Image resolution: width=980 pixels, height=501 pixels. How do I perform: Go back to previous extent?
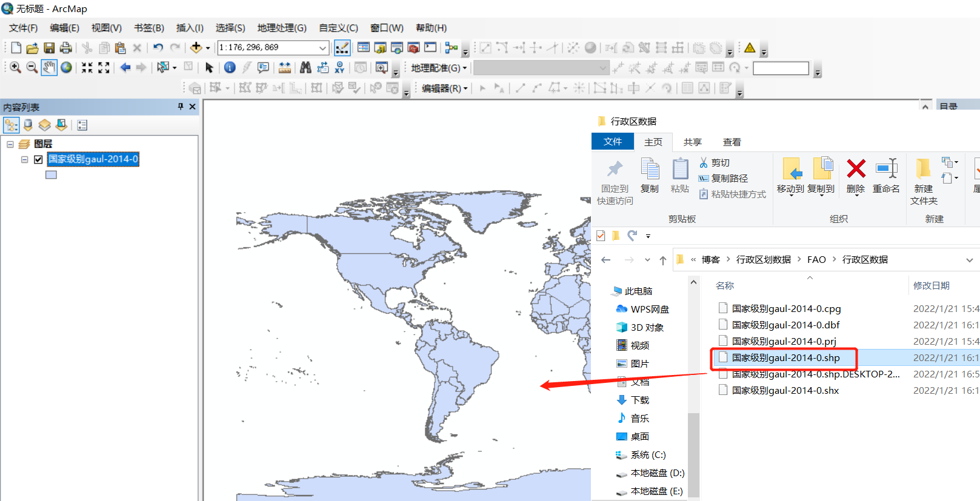point(125,67)
